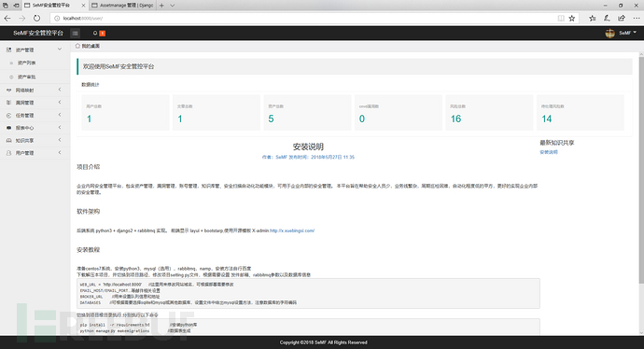
Task: Open the tab list dropdown chevron
Action: 173,6
